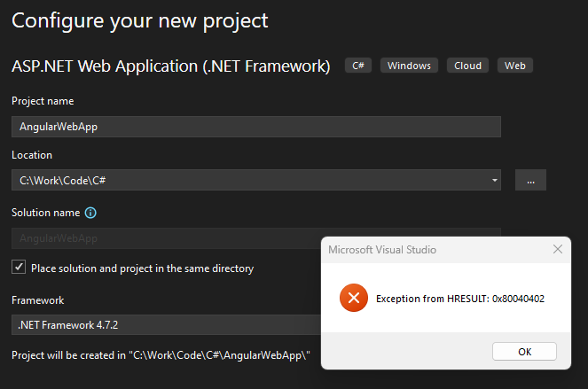Click the Framework label
Viewport: 588px width, 389px height.
pyautogui.click(x=38, y=300)
